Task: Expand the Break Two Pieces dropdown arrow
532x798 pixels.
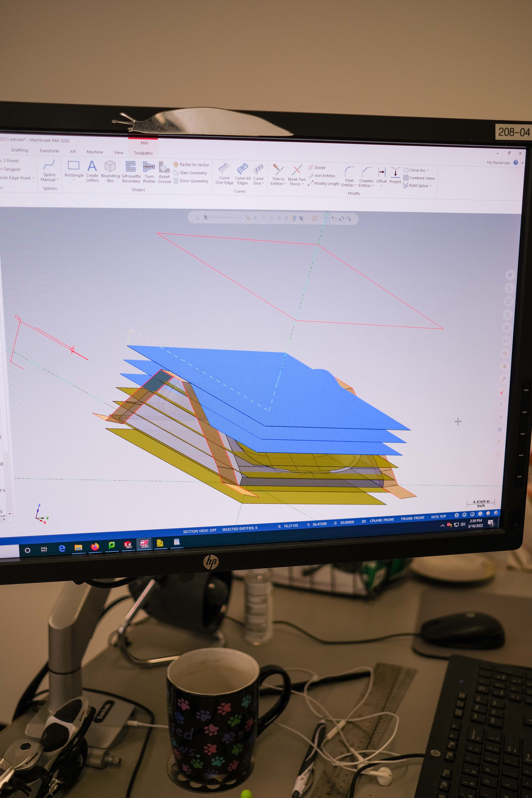Action: pyautogui.click(x=303, y=184)
